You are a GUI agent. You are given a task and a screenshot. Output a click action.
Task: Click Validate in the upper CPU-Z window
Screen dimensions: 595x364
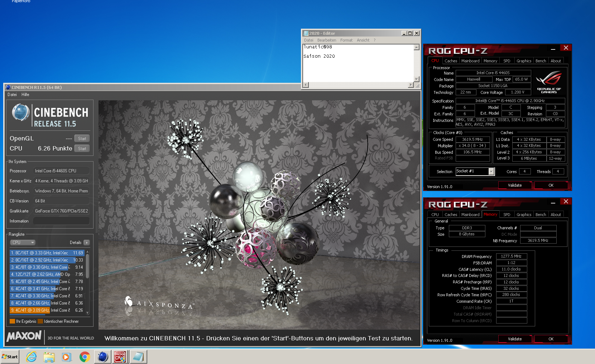(515, 185)
